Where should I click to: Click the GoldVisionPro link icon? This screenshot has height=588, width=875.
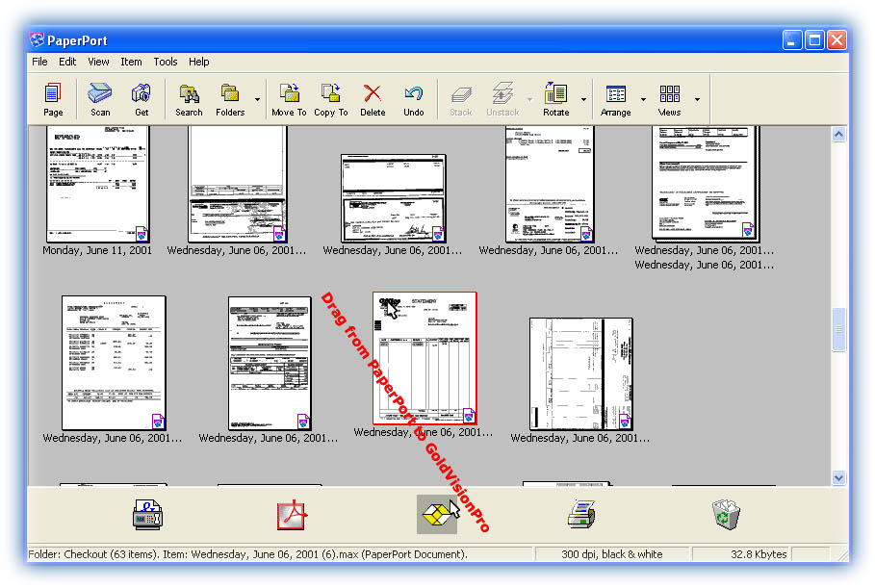point(437,514)
